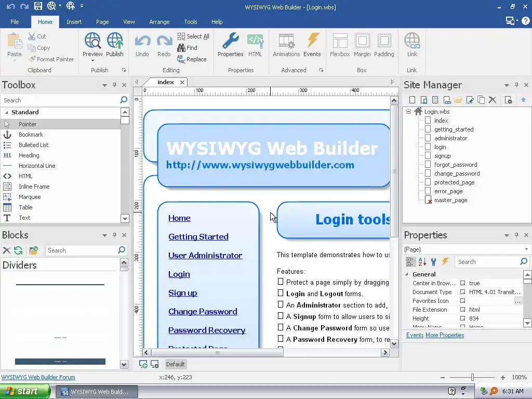532x399 pixels.
Task: Click the zoom slider handle
Action: tap(472, 377)
